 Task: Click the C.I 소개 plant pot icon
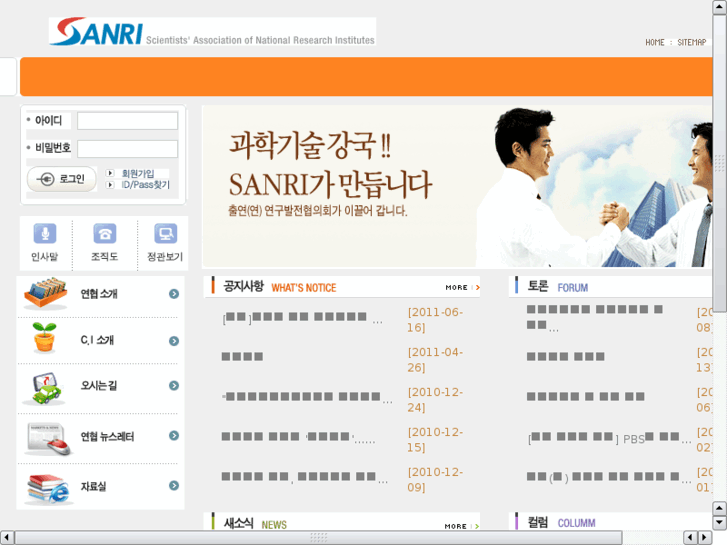[45, 337]
